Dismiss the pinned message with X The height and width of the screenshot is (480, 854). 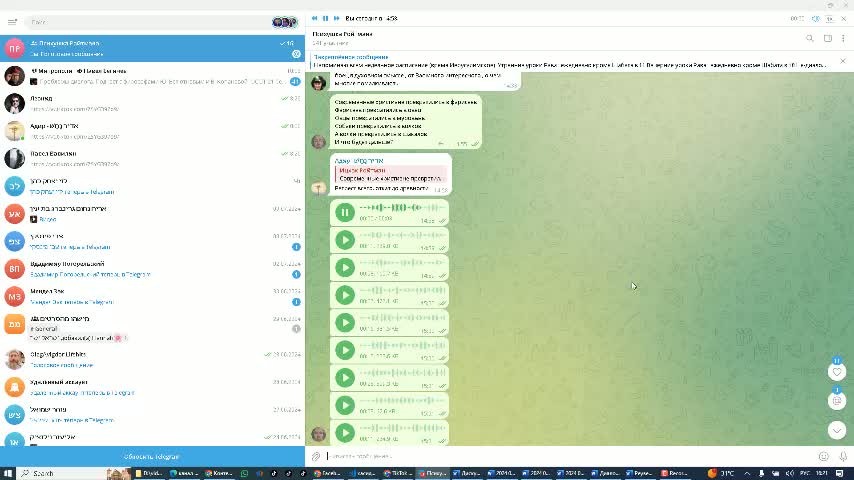(843, 61)
